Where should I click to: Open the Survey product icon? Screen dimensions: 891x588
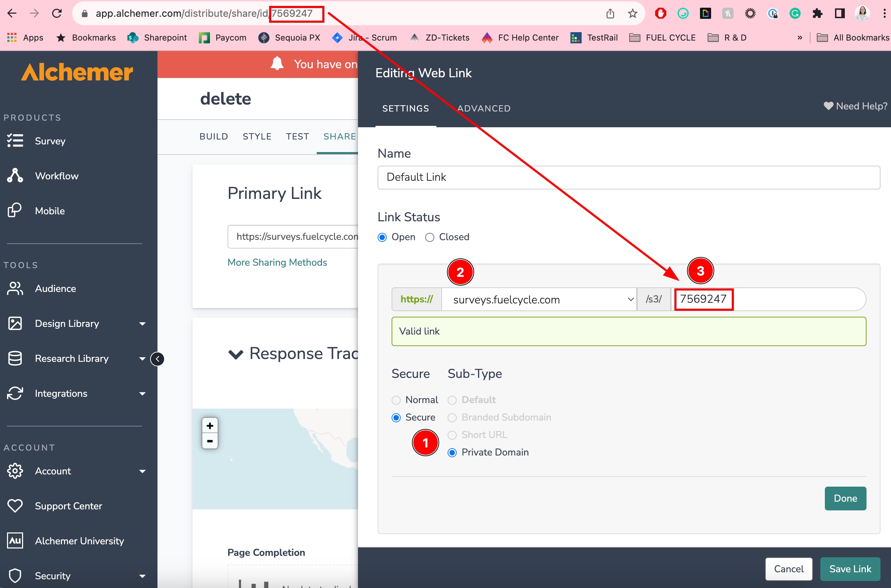point(15,141)
